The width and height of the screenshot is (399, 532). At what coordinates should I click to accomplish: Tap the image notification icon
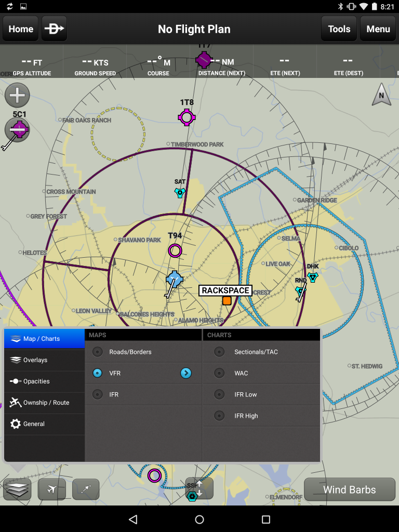point(23,6)
